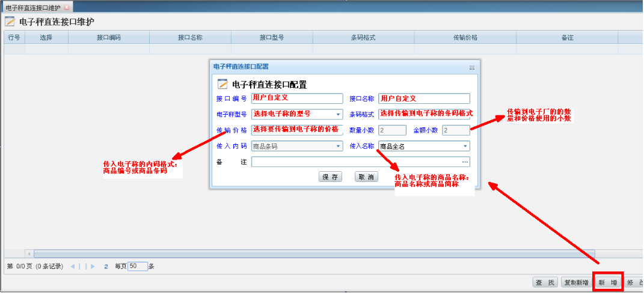Viewport: 644px width, 293px height.
Task: Click the ellipsis button in 备注 field
Action: pyautogui.click(x=465, y=162)
